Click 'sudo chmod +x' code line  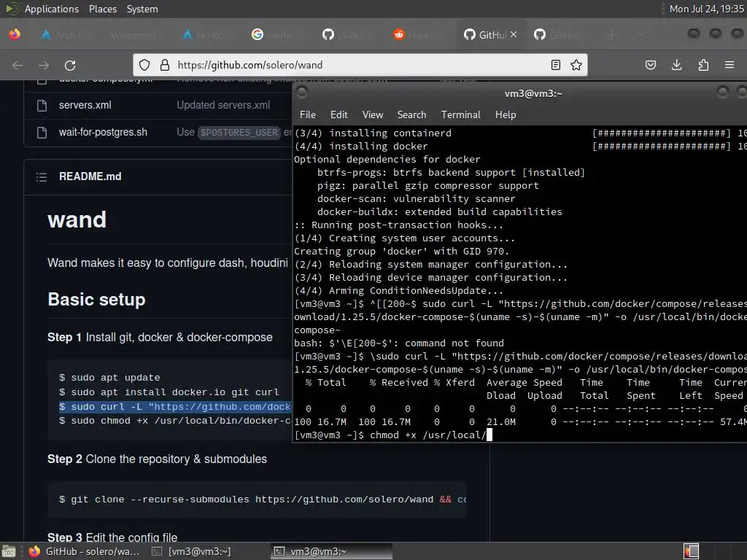click(175, 421)
